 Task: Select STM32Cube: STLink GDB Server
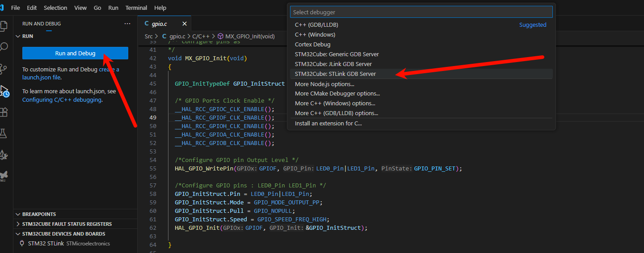click(x=421, y=74)
